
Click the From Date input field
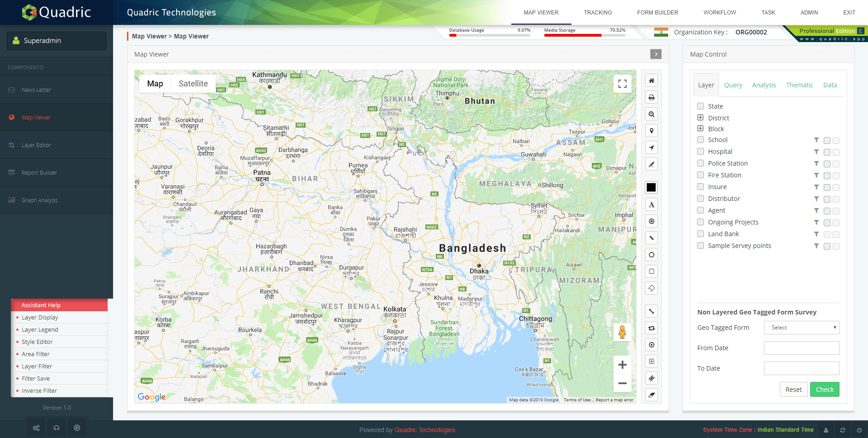(x=802, y=348)
